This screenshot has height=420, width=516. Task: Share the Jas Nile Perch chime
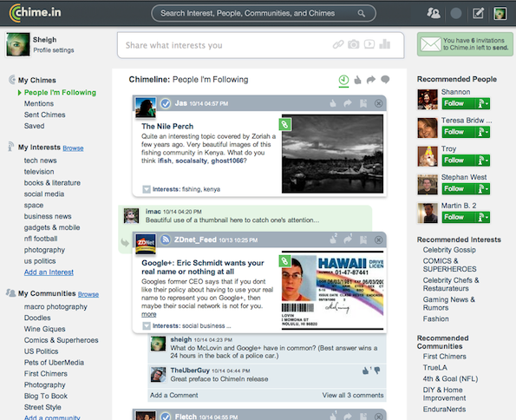(x=348, y=103)
